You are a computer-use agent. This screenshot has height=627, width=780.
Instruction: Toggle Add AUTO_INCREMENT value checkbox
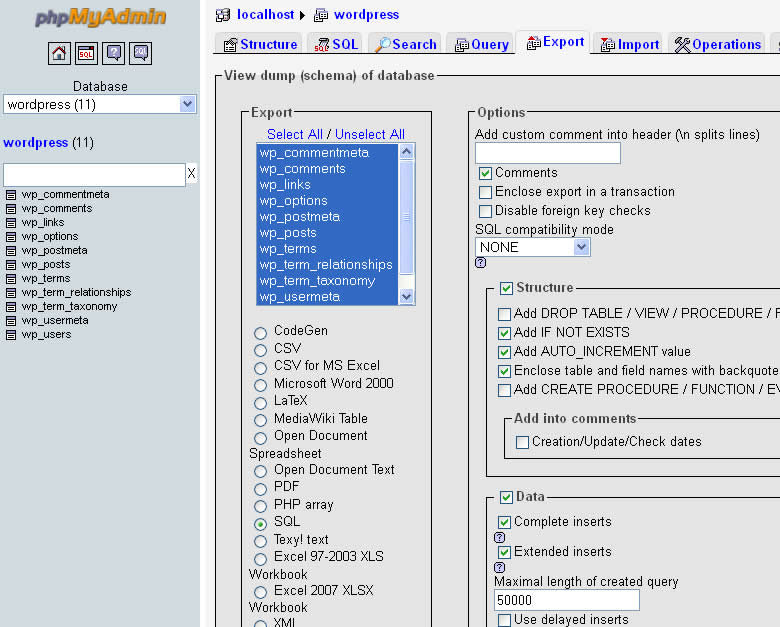tap(504, 352)
